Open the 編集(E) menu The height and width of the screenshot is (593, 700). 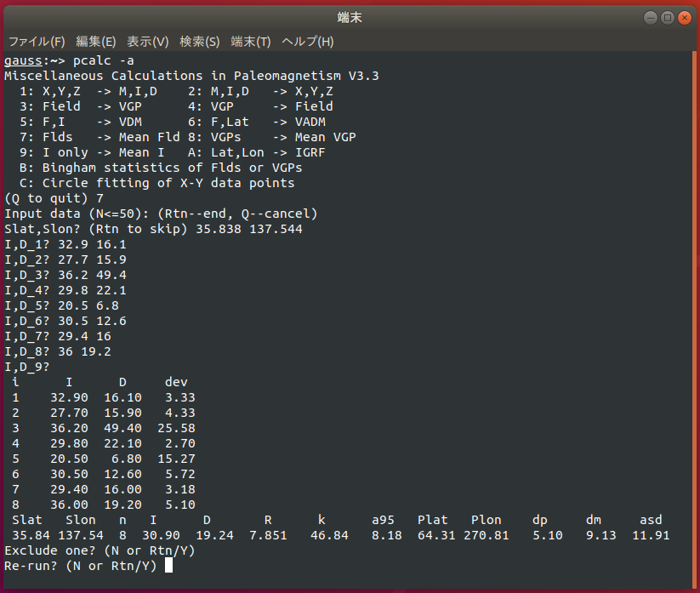96,42
